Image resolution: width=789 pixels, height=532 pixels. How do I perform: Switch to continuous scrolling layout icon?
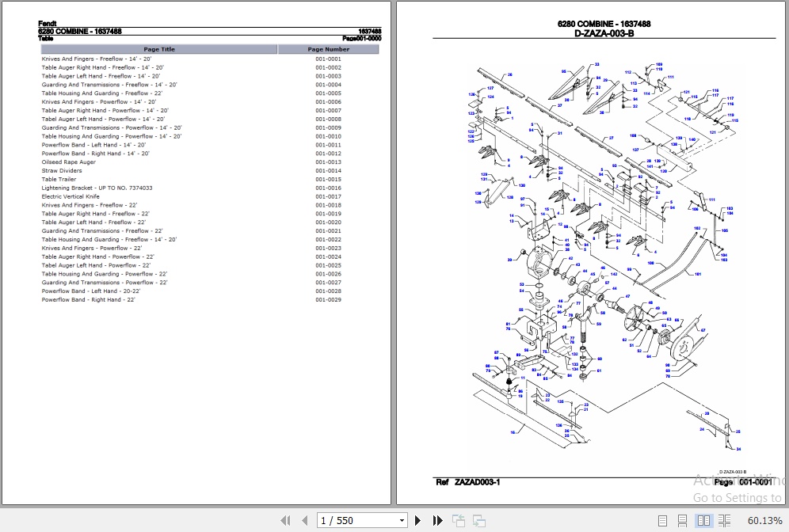tap(682, 520)
